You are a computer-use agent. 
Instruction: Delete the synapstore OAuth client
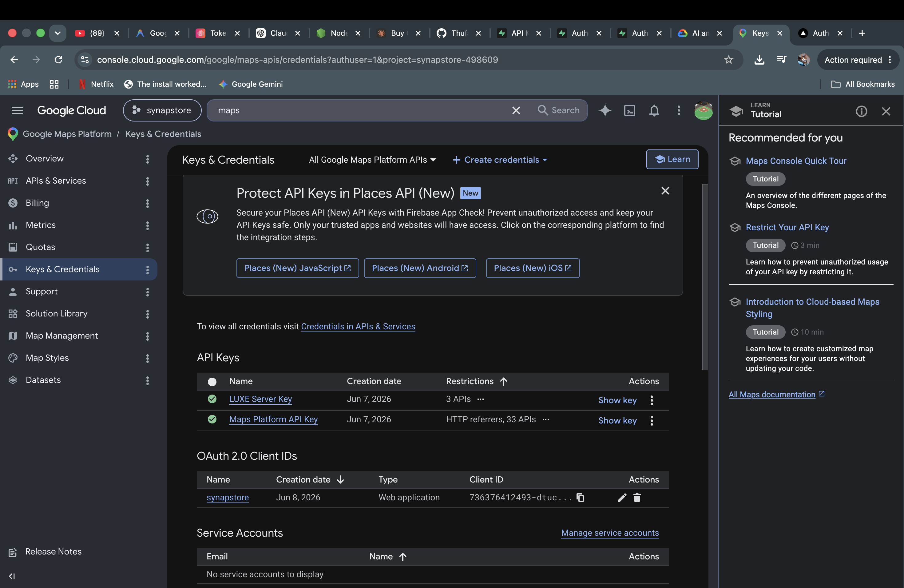(637, 498)
